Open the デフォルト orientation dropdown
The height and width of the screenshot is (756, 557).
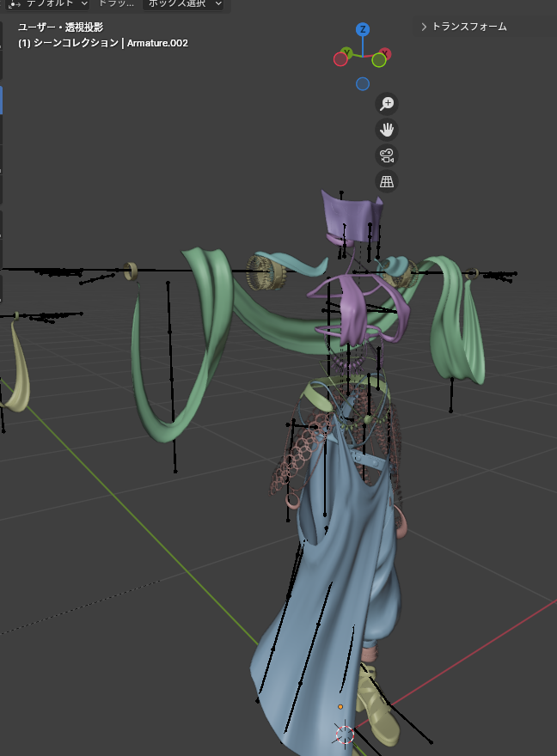tap(48, 4)
